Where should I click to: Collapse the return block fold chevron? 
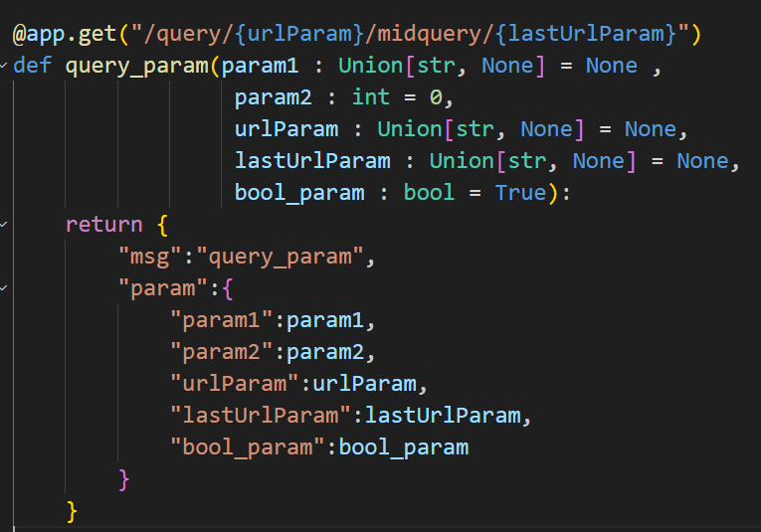click(x=3, y=224)
